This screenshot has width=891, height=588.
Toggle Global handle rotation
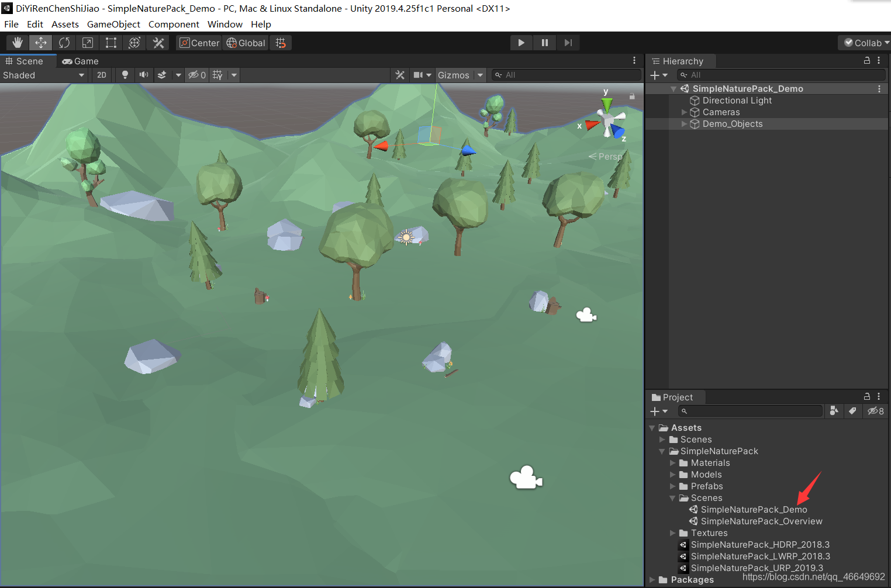click(246, 43)
